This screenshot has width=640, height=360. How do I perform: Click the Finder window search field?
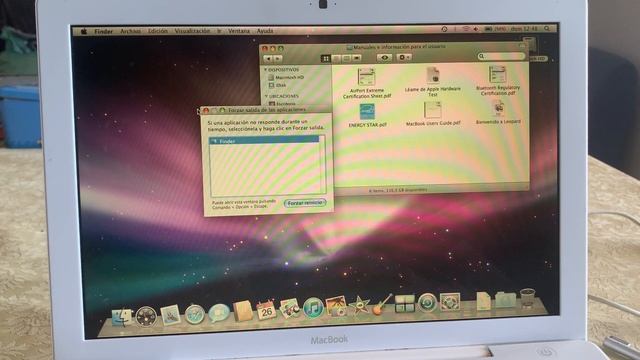[x=501, y=56]
